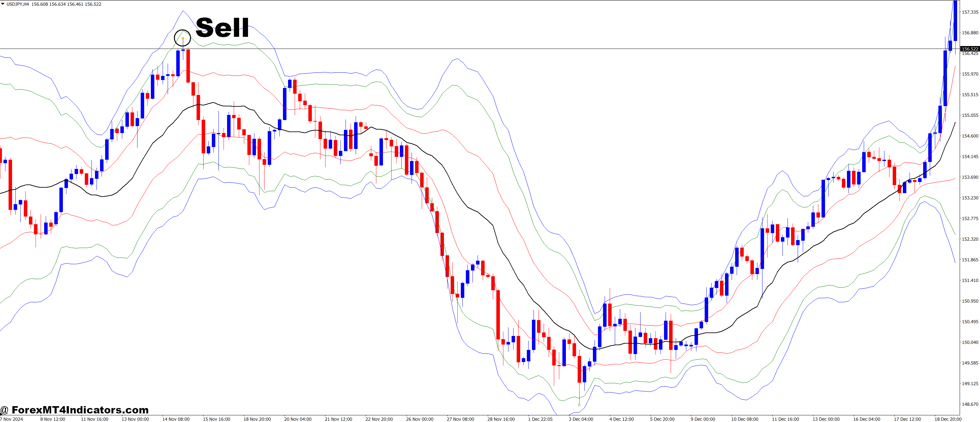Click the 10 Dec 08:00 time axis label
This screenshot has width=980, height=422.
(744, 419)
